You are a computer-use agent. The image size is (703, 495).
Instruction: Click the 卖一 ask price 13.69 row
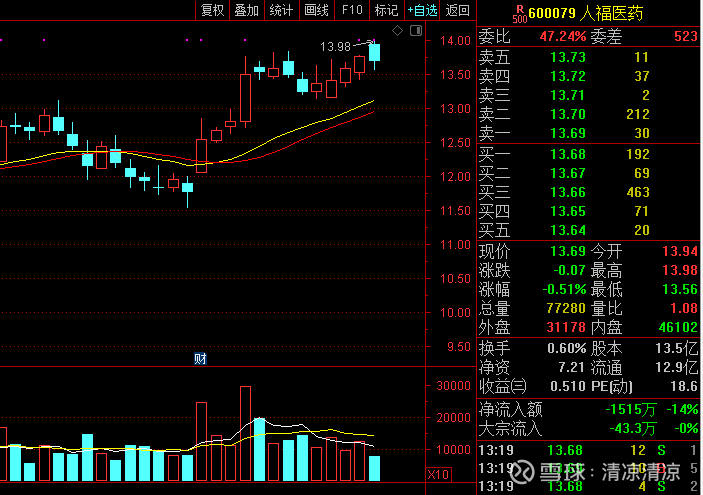pos(589,133)
